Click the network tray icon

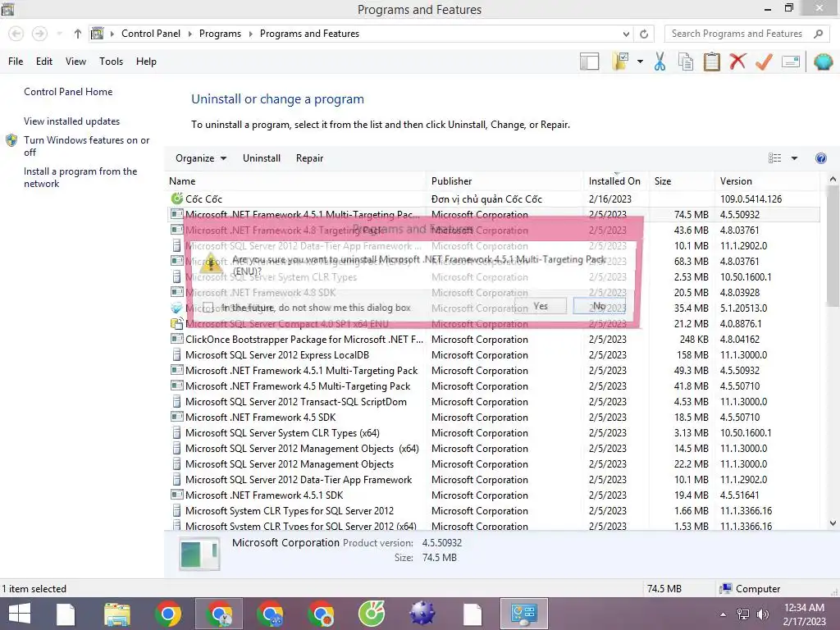743,614
